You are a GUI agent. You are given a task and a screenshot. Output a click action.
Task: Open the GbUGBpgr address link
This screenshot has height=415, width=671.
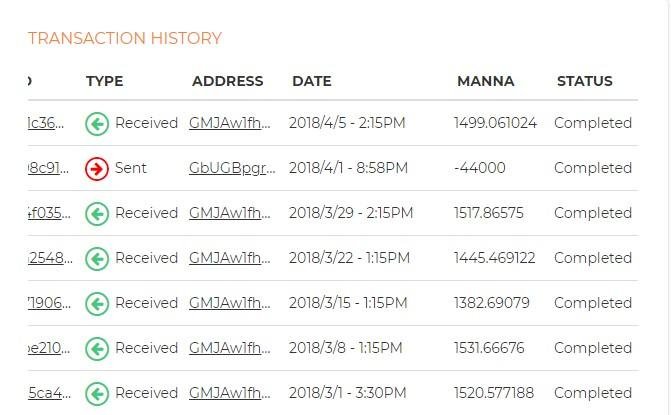[231, 168]
